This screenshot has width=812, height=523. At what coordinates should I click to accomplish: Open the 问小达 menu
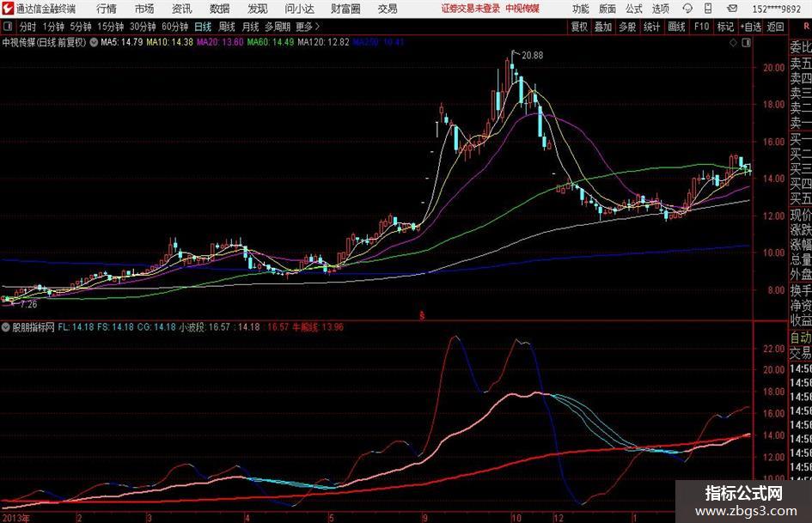click(x=299, y=9)
